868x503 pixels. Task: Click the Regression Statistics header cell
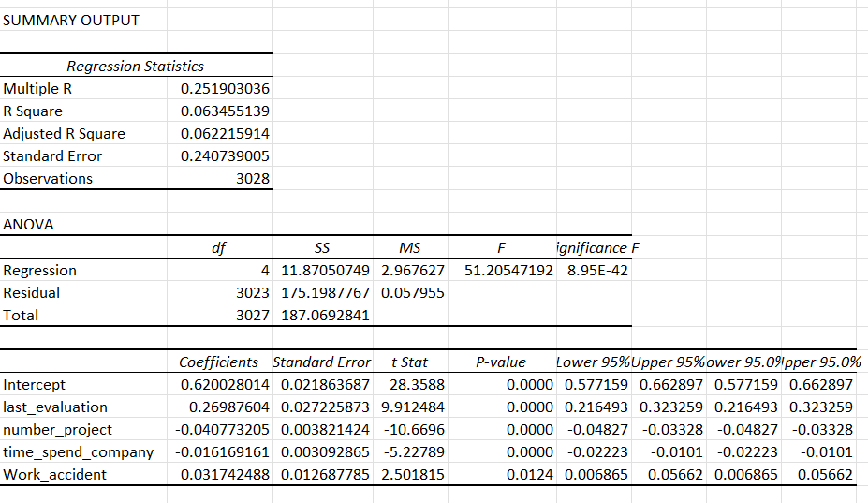pos(136,66)
